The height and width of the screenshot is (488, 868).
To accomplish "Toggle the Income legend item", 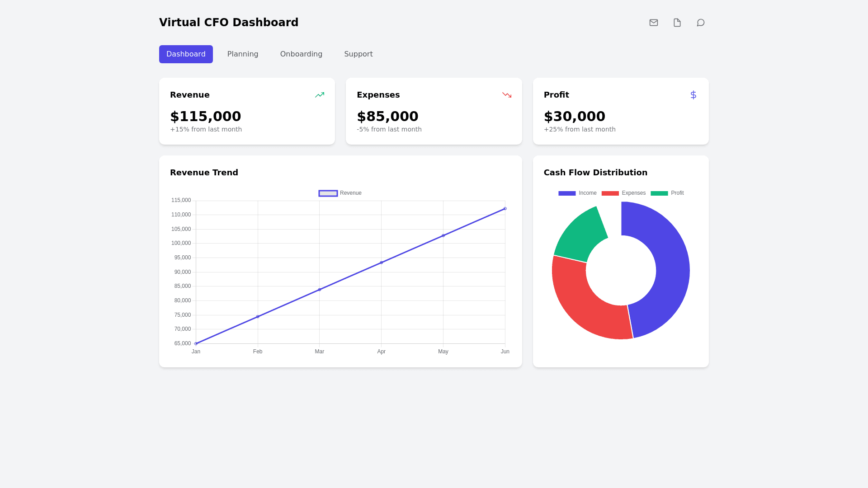I will (x=577, y=193).
